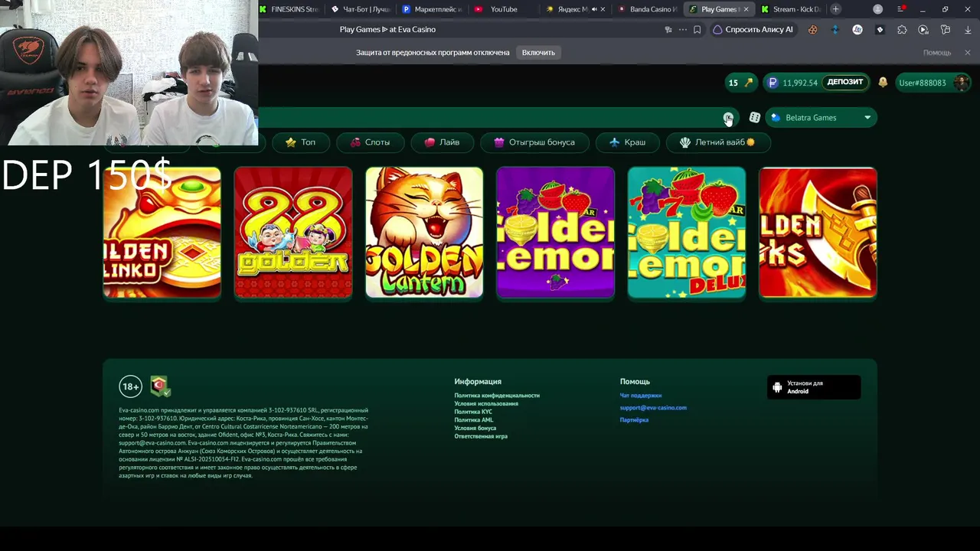Viewport: 980px width, 551px height.
Task: Click the keys counter showing 15
Action: click(x=740, y=83)
